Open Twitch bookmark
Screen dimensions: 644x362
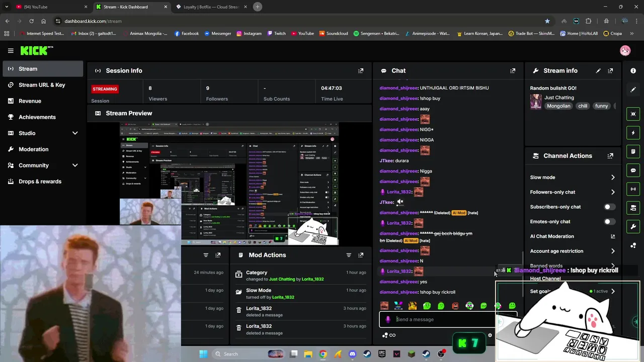276,34
